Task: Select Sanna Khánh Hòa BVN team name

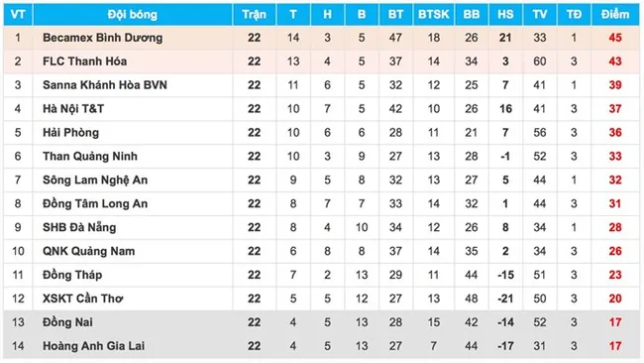Action: (x=105, y=85)
